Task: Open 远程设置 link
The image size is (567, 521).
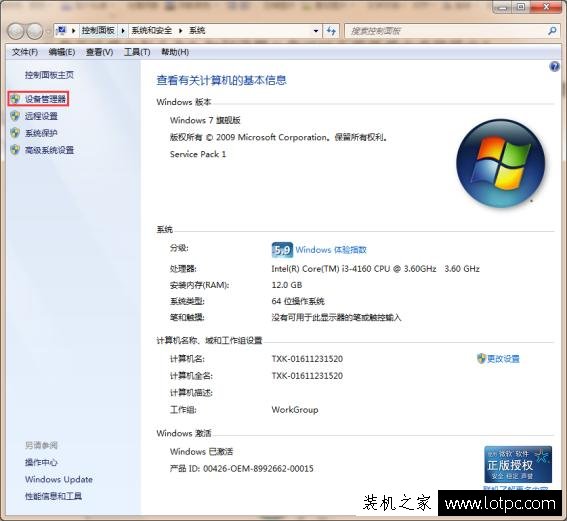Action: click(x=41, y=116)
